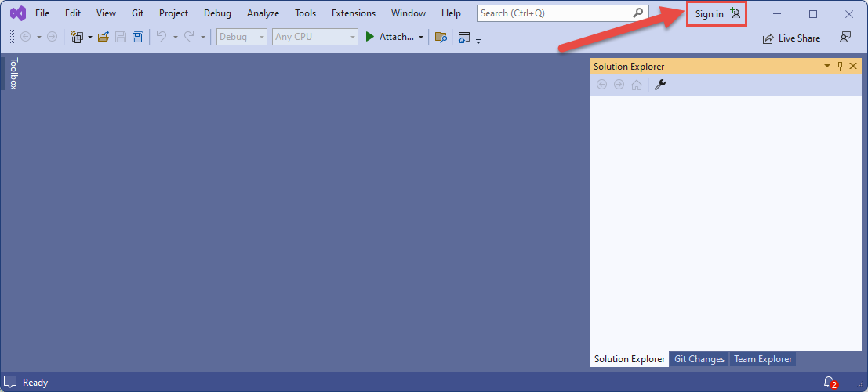Click the Live Share button

click(x=791, y=38)
